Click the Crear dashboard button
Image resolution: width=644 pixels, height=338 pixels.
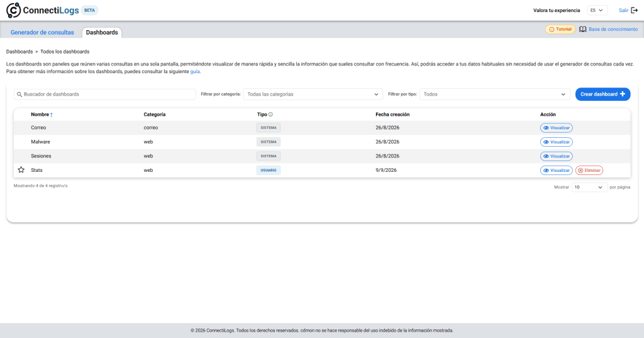602,94
